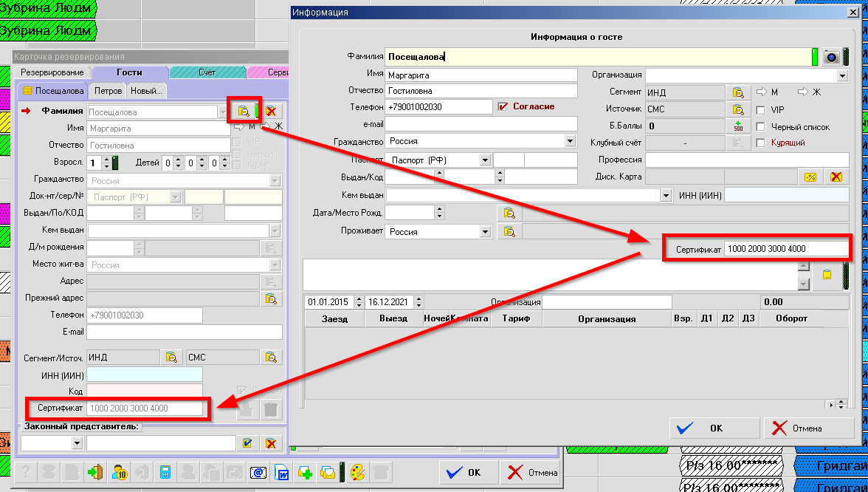868x492 pixels.
Task: Tick the Черный список checkbox
Action: pos(760,126)
